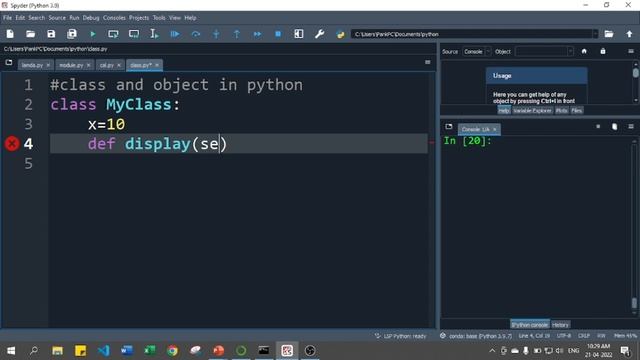This screenshot has width=640, height=360.
Task: Change to the parent directory
Action: (629, 34)
